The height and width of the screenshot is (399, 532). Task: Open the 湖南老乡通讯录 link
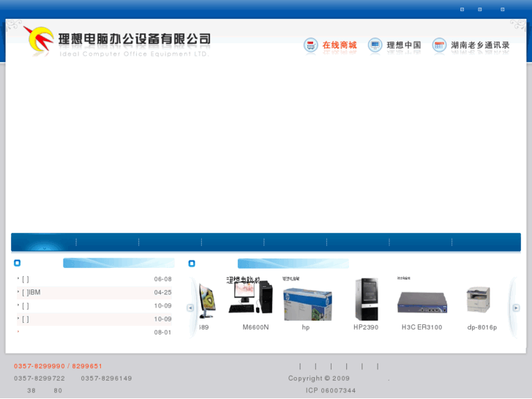click(480, 45)
